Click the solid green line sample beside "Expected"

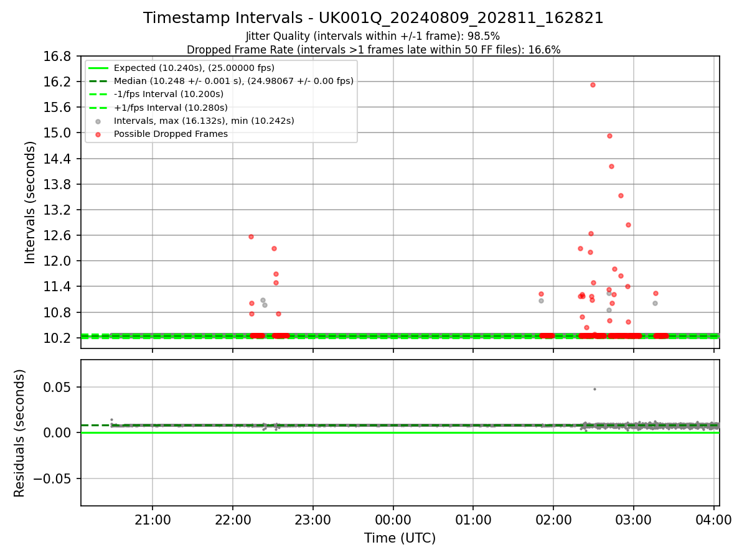pyautogui.click(x=98, y=68)
